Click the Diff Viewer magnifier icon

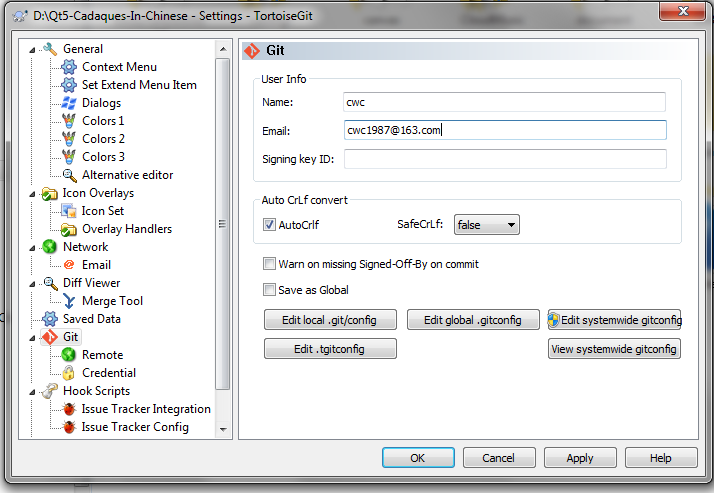pyautogui.click(x=49, y=283)
